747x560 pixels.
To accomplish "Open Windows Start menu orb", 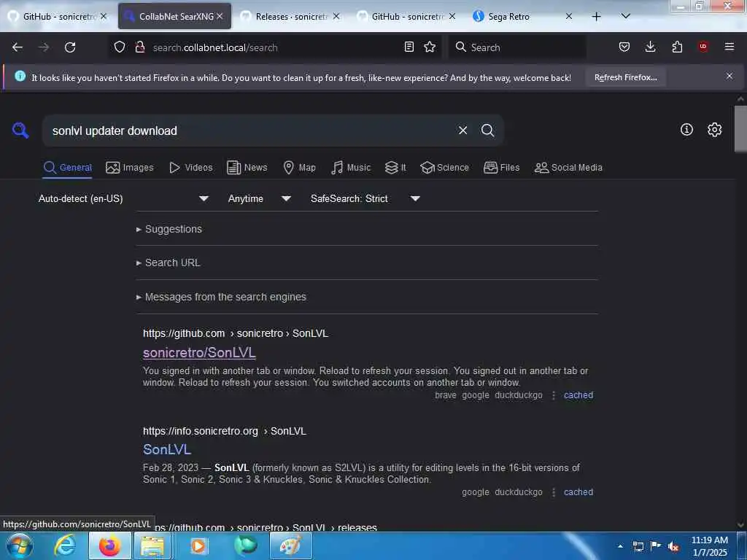I will (x=20, y=545).
